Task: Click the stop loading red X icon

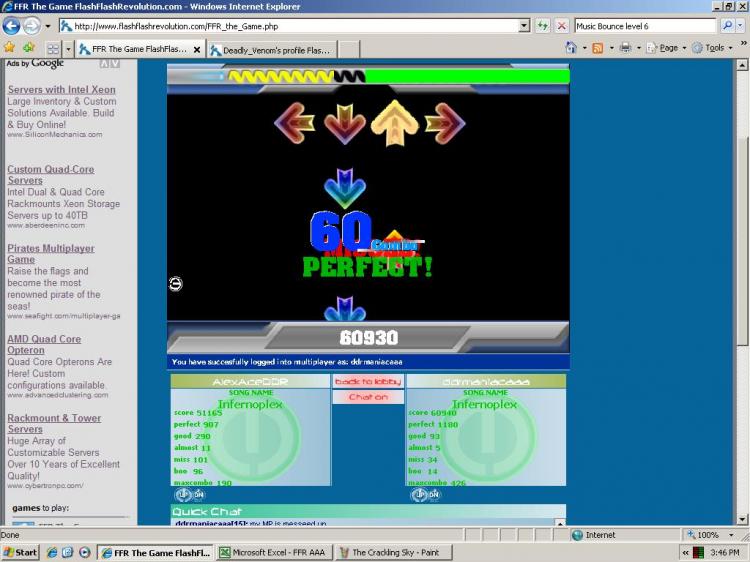Action: 562,26
